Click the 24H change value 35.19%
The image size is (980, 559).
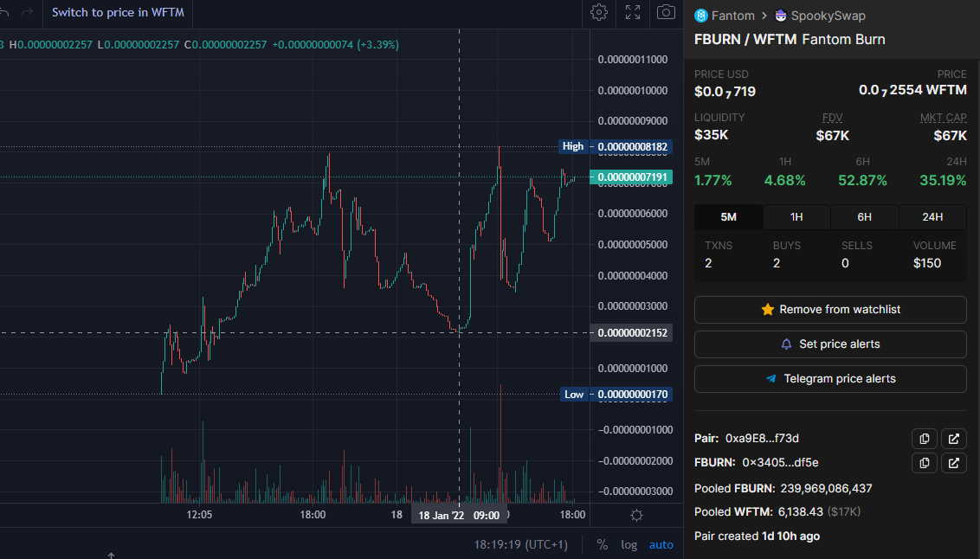[x=943, y=181]
